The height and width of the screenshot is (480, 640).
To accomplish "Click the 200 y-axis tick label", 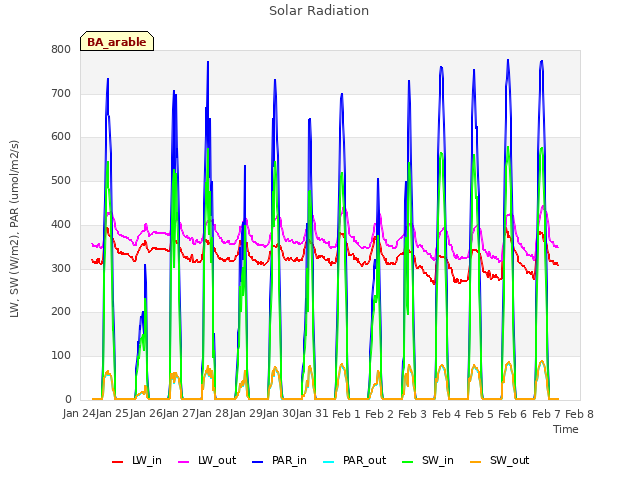I will coord(61,312).
